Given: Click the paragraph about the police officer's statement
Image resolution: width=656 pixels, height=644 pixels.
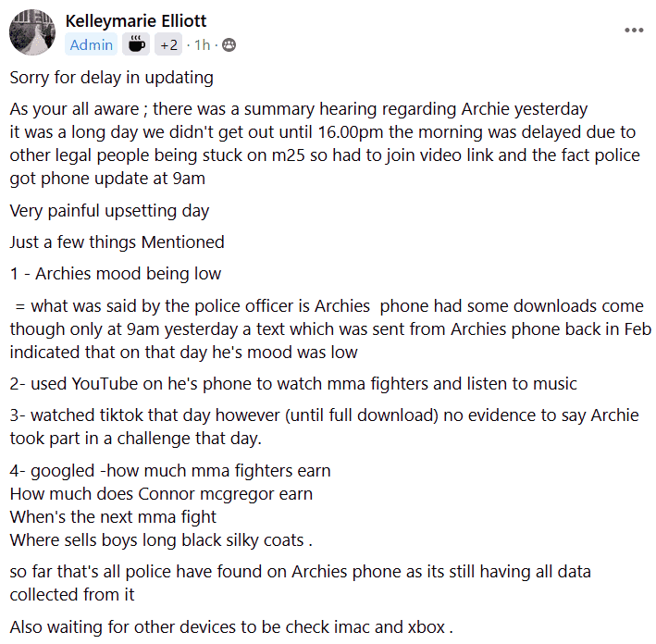Looking at the screenshot, I should pos(330,328).
